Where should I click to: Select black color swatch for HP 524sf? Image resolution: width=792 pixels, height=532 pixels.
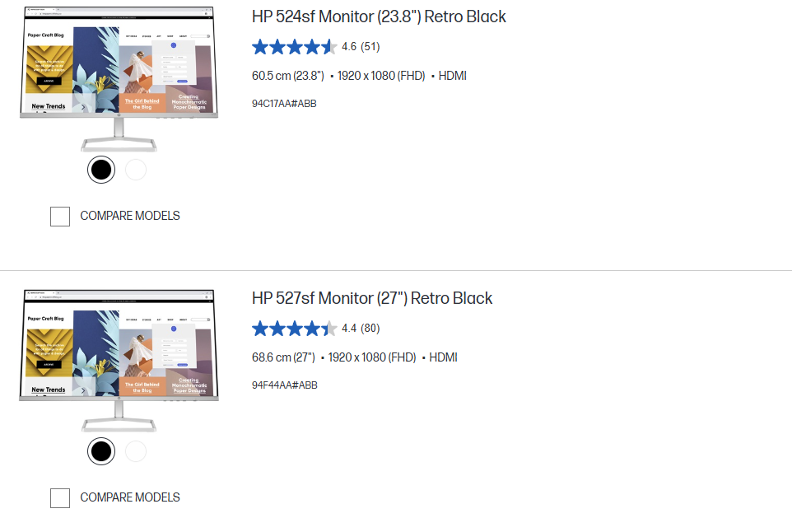101,170
